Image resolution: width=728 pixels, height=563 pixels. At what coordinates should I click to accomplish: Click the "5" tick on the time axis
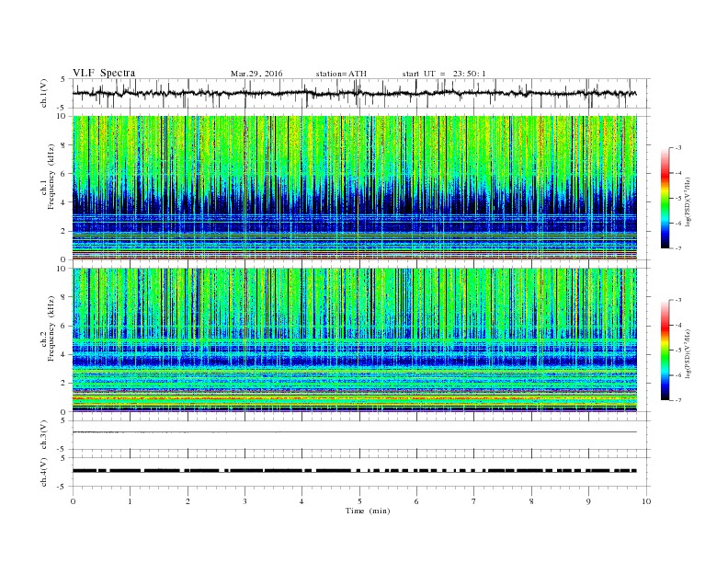tap(359, 501)
